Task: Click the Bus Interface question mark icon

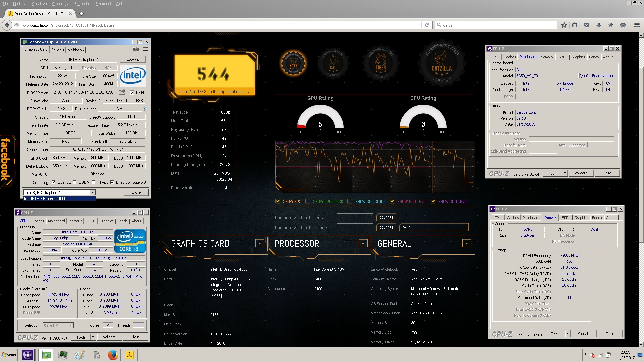Action: pyautogui.click(x=144, y=109)
